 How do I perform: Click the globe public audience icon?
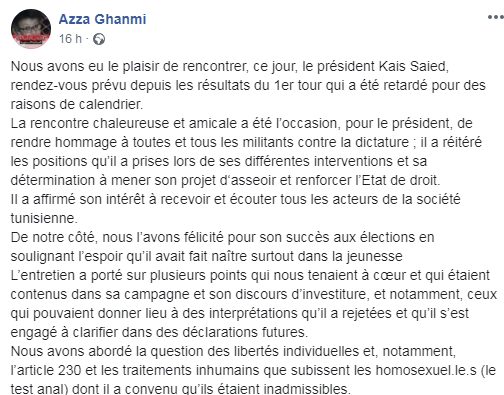(99, 39)
